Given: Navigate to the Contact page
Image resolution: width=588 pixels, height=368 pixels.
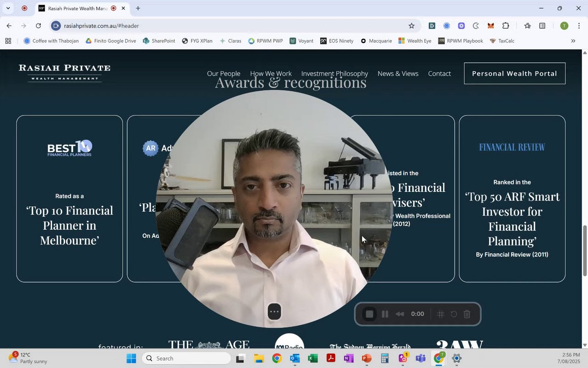Looking at the screenshot, I should (440, 74).
